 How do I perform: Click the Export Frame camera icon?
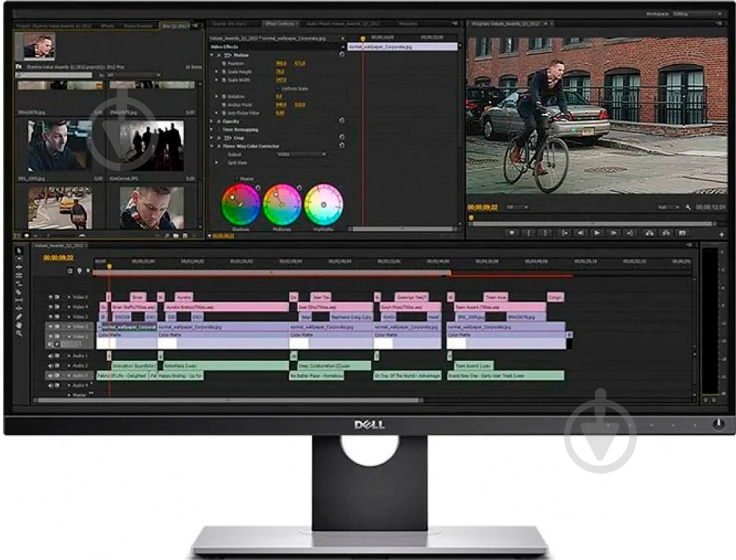(682, 232)
